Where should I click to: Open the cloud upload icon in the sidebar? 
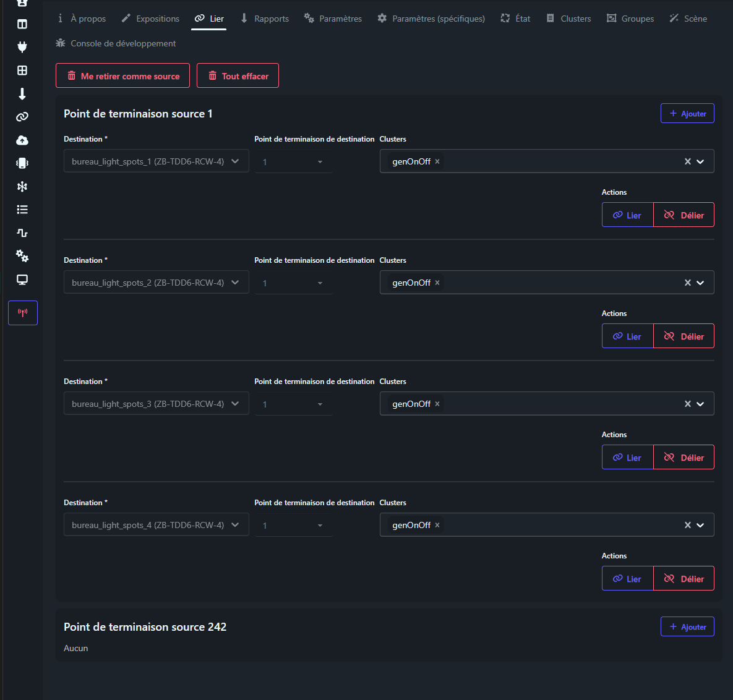click(22, 140)
